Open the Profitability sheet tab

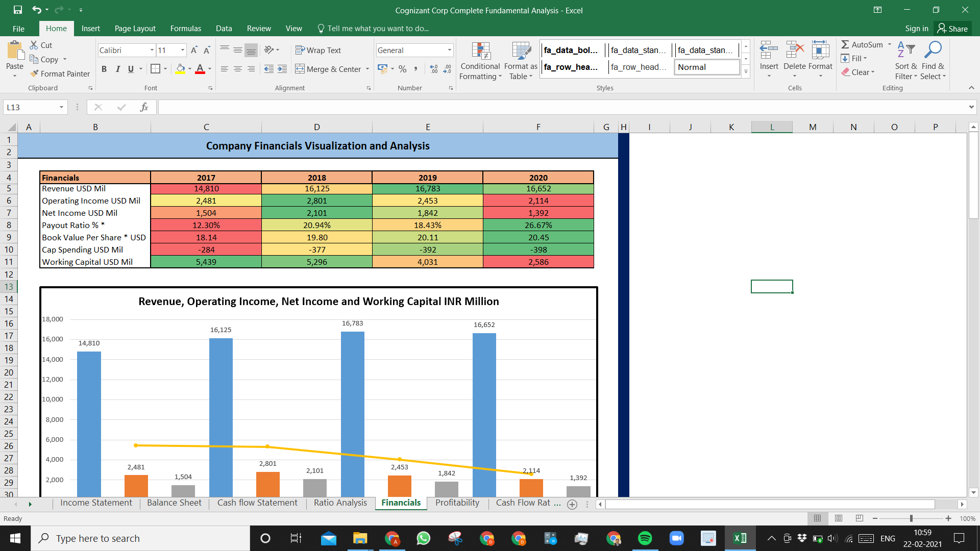coord(457,503)
